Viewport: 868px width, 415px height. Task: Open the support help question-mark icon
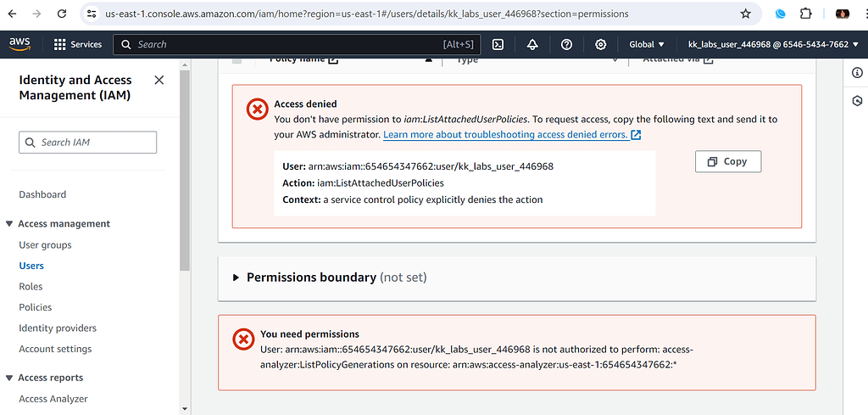(566, 44)
